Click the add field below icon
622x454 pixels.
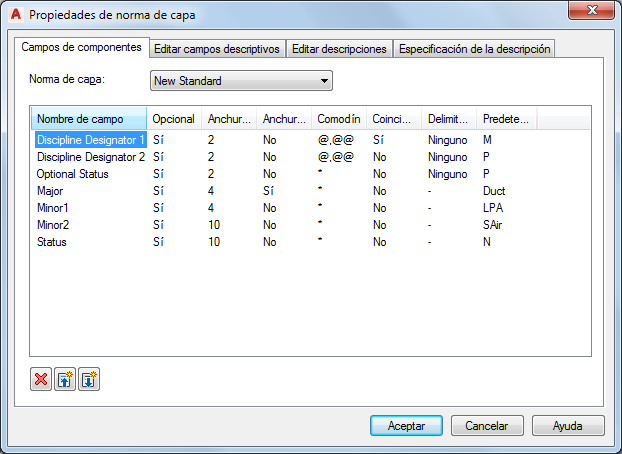pos(89,379)
